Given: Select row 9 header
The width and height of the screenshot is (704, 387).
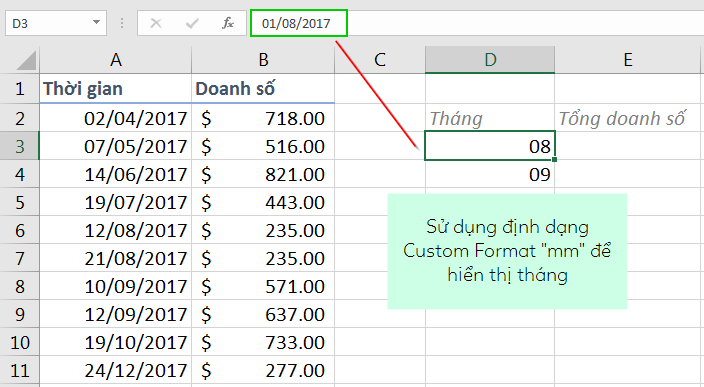Looking at the screenshot, I should coord(20,314).
